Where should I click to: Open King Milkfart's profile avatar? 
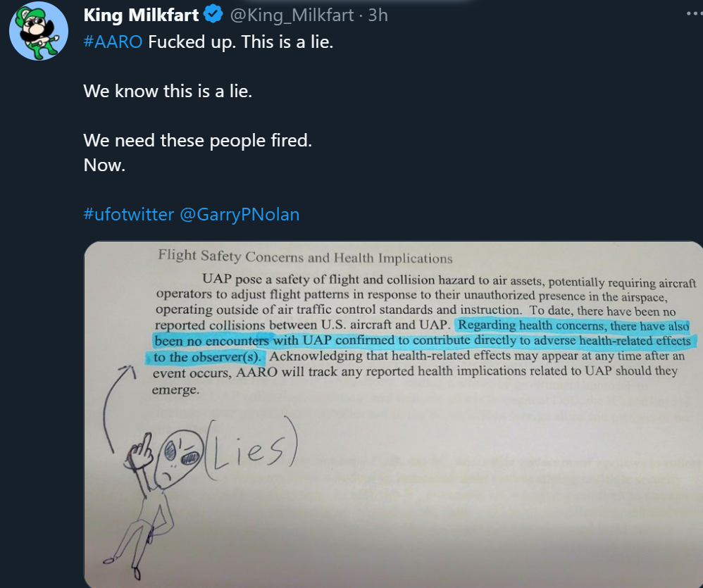[x=39, y=31]
